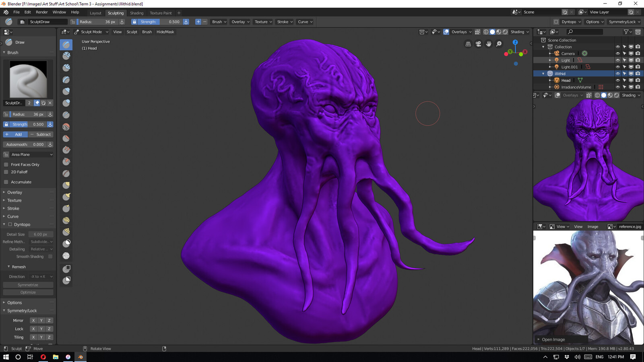
Task: Select the Fill brush tool
Action: tap(66, 150)
